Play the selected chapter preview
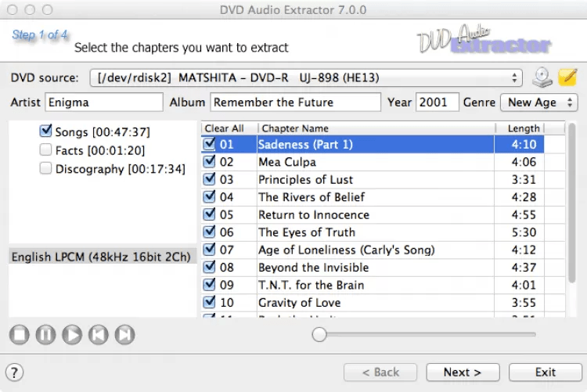 pos(72,335)
